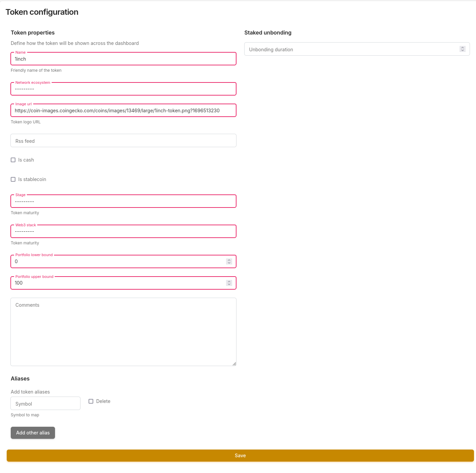The height and width of the screenshot is (473, 476).
Task: Click the Add other alias button
Action: [33, 433]
